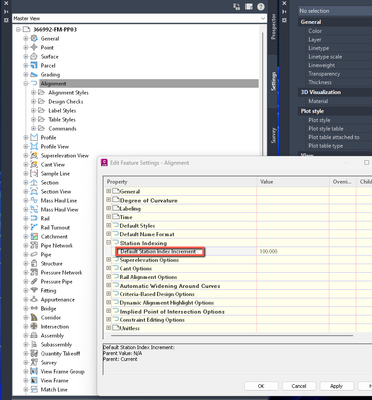Open the Master View dropdown

[x=263, y=19]
